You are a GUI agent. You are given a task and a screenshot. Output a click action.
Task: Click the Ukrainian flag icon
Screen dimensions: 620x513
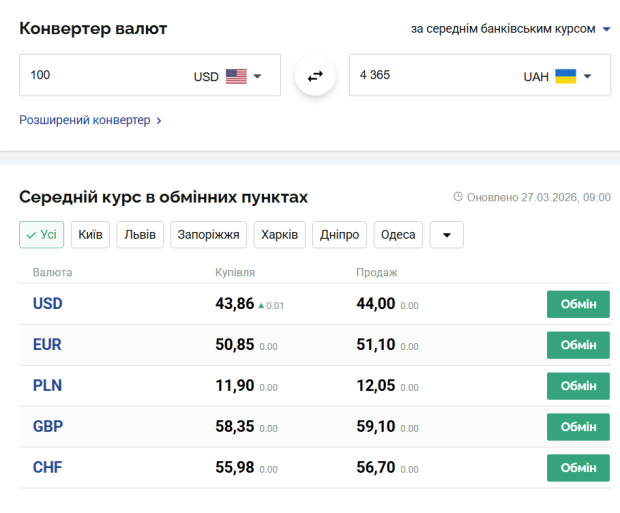coord(566,76)
